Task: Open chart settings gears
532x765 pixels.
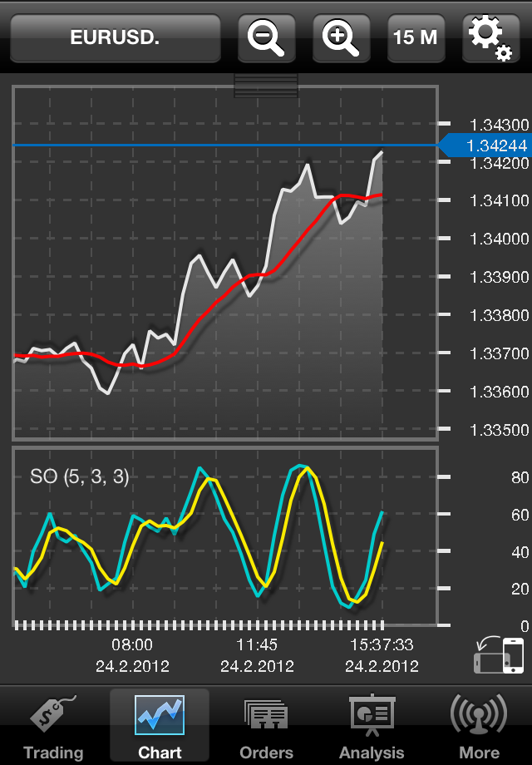Action: click(490, 37)
